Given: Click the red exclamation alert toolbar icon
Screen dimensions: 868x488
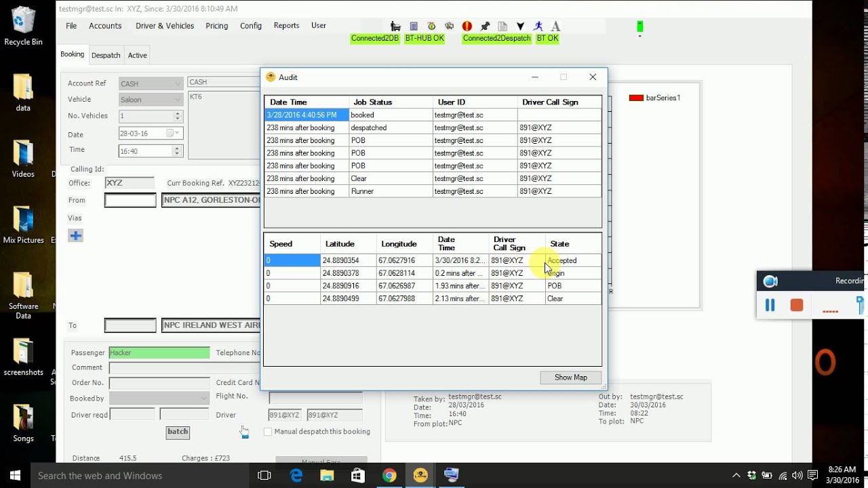Looking at the screenshot, I should coord(467,26).
